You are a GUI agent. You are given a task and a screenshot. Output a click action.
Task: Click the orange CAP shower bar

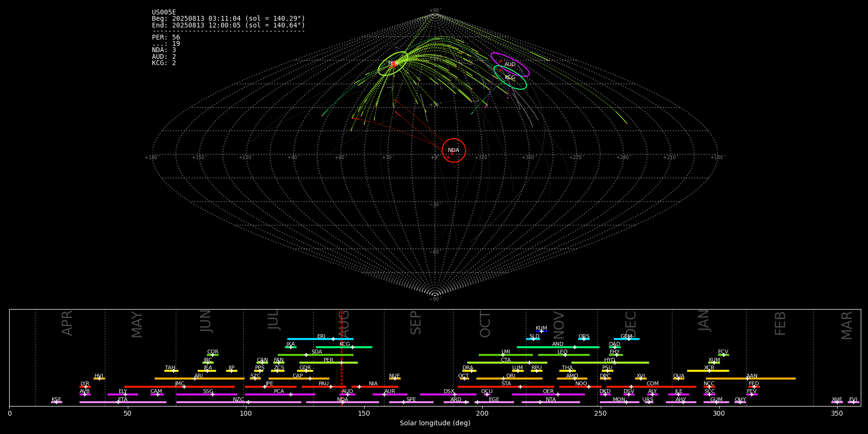[x=299, y=379]
